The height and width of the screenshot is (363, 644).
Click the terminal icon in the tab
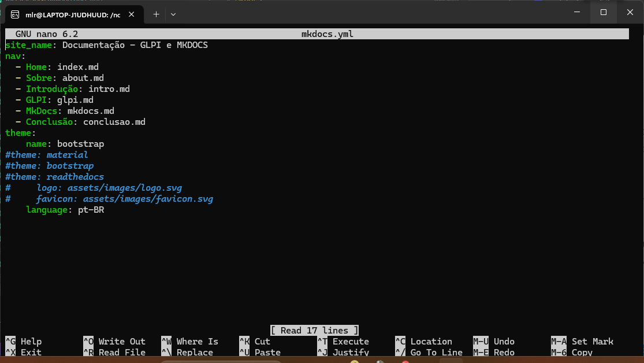(x=15, y=15)
